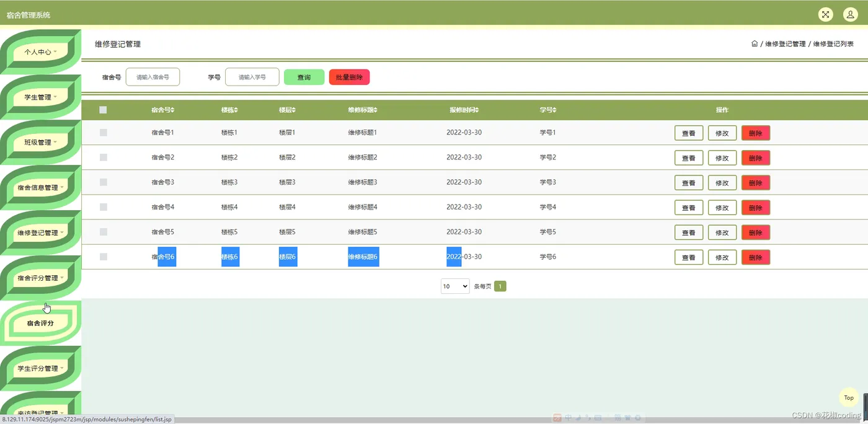This screenshot has width=868, height=424.
Task: Go to pagination page 1
Action: click(x=500, y=286)
